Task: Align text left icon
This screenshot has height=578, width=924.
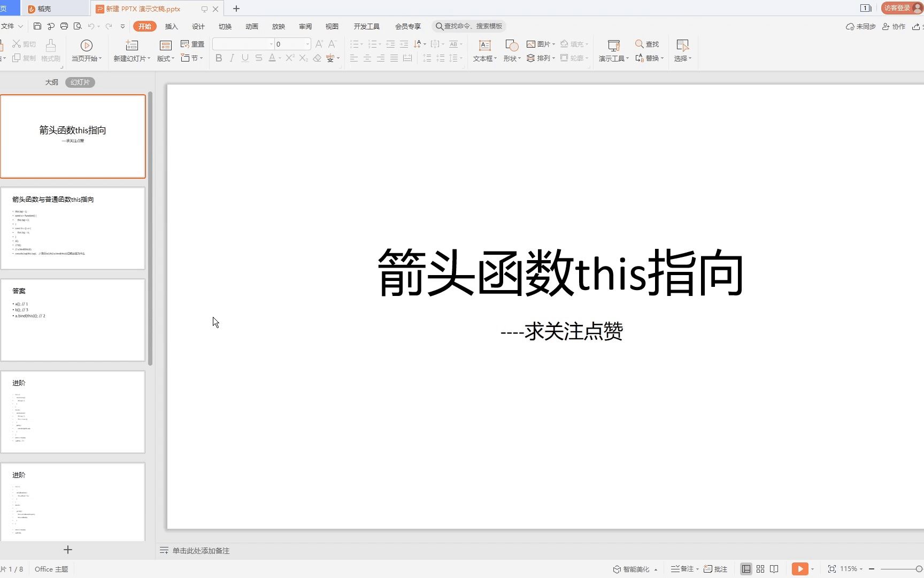Action: 354,58
